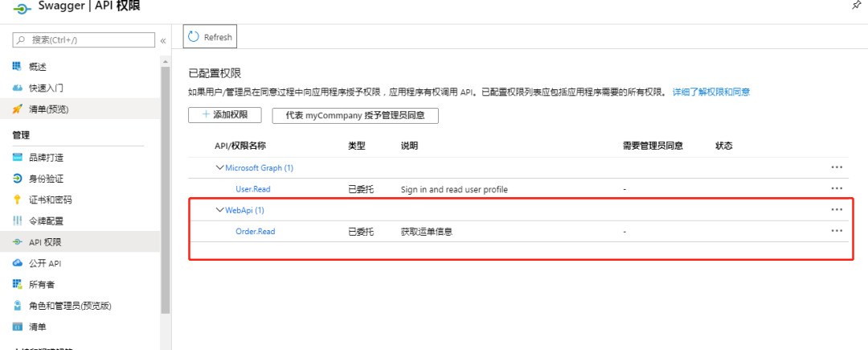Click 代表 myCommpany 授予管理员同意 button
Viewport: 868px width, 350px height.
point(355,115)
